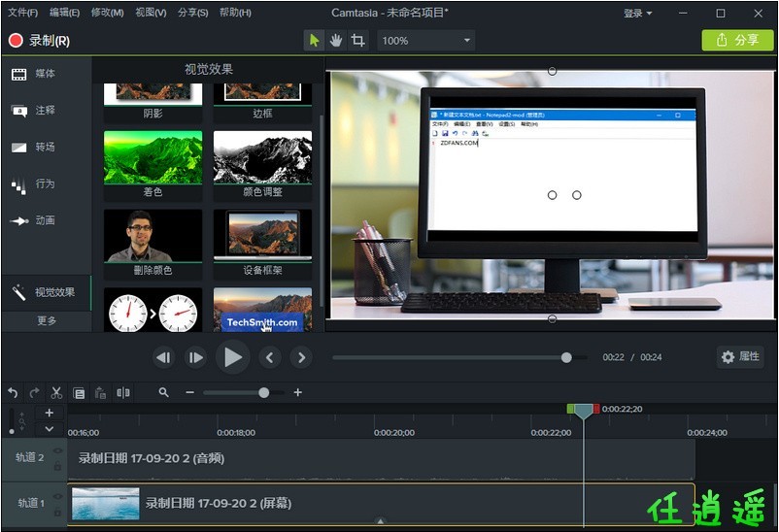Click the previous frame playback button
Image resolution: width=779 pixels, height=532 pixels.
(x=164, y=357)
